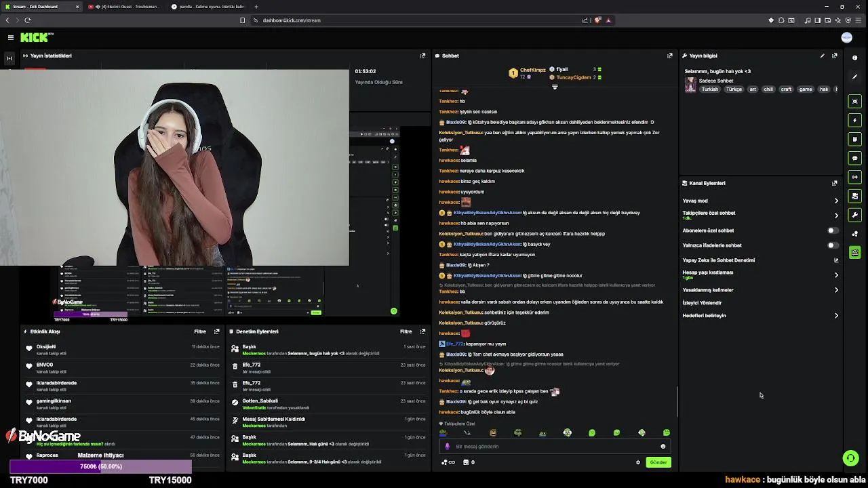
Task: Click the message input field
Action: click(555, 447)
